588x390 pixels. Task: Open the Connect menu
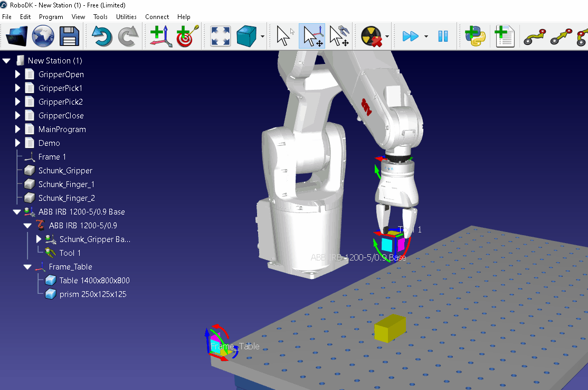(157, 17)
